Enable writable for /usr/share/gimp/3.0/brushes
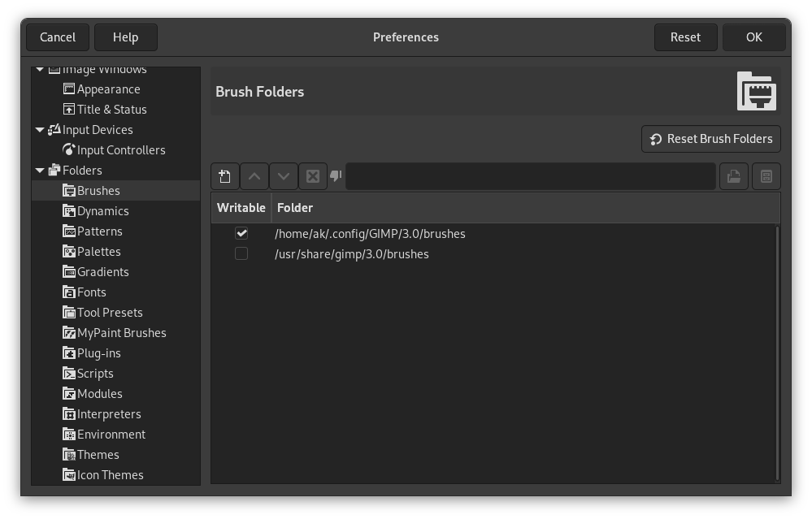 [x=241, y=253]
